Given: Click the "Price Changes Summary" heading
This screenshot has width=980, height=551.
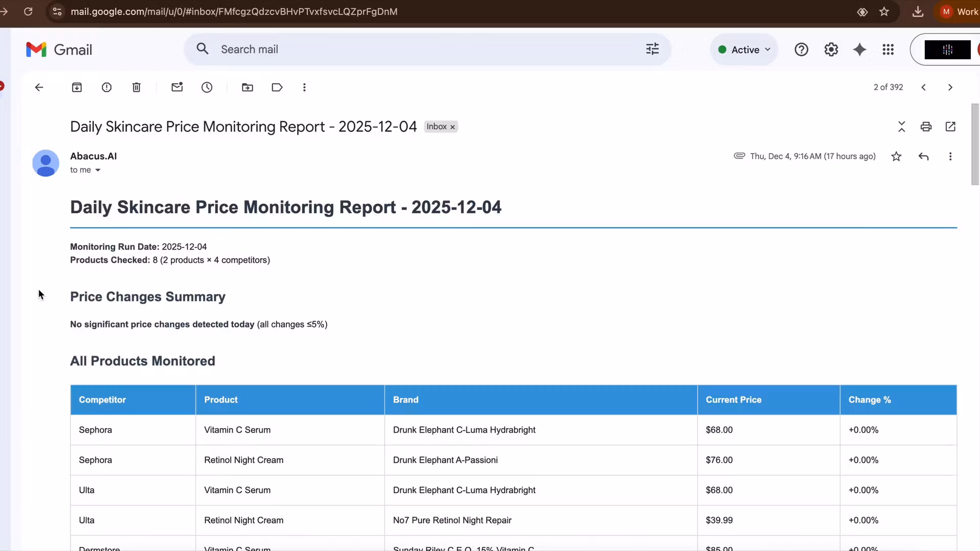Looking at the screenshot, I should coord(148,297).
